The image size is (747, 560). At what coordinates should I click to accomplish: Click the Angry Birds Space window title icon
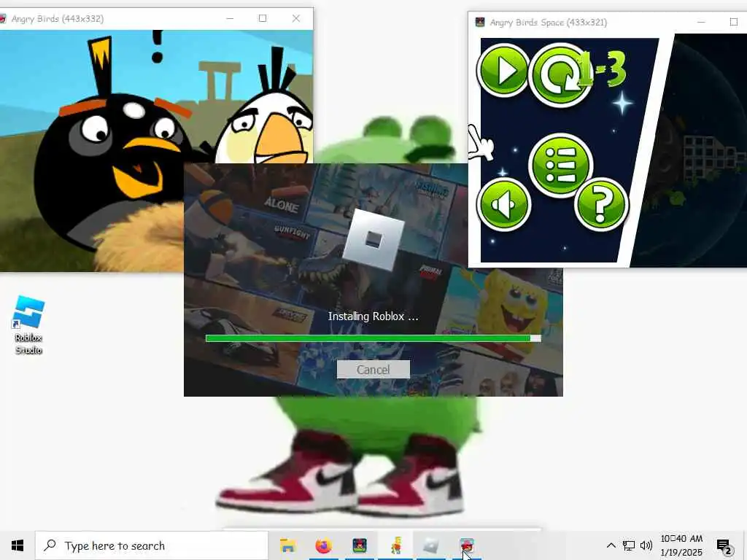(x=480, y=22)
